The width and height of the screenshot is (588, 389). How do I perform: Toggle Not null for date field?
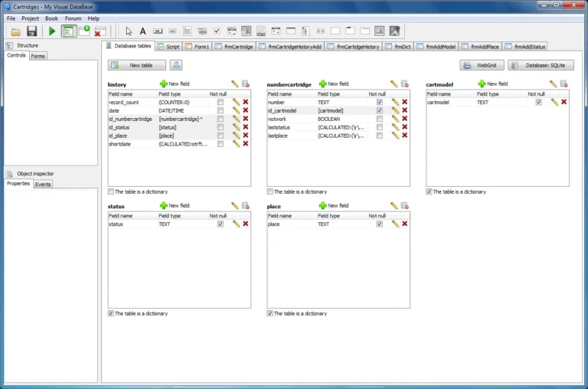220,111
